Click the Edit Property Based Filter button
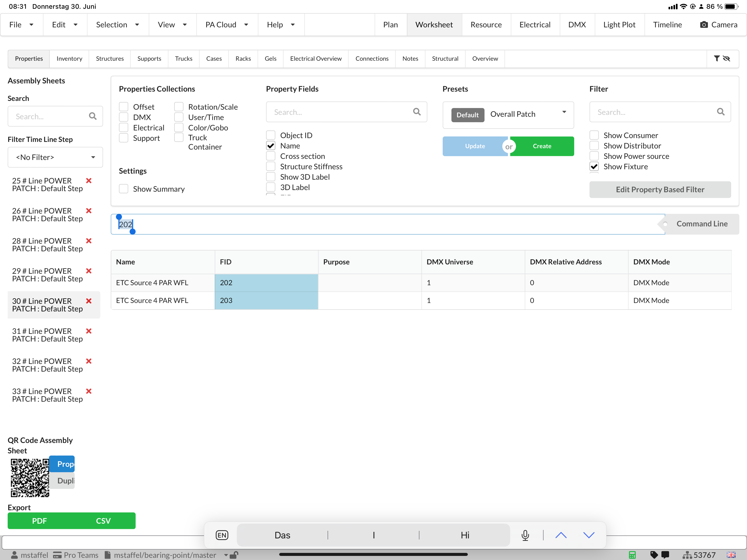 pos(660,189)
